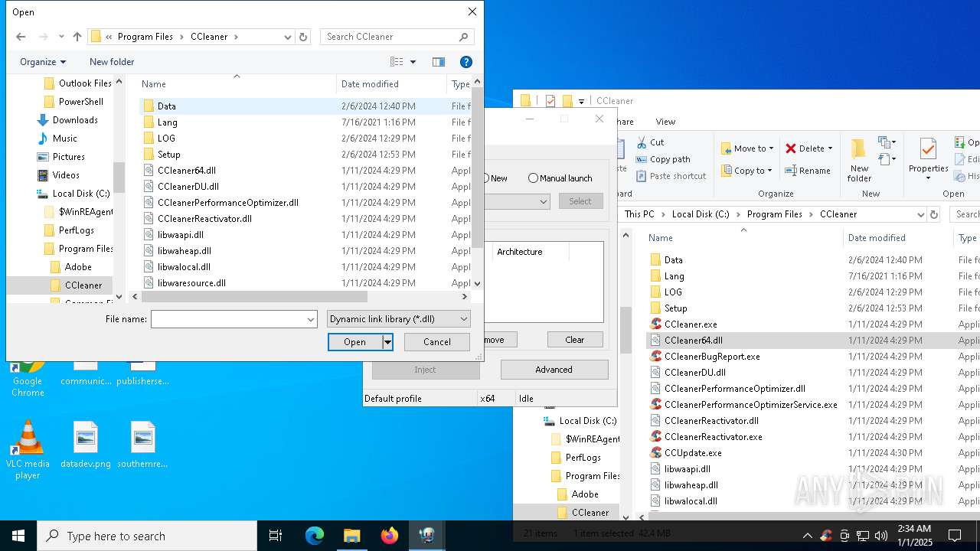
Task: Open the help icon in Open dialog
Action: pos(465,62)
